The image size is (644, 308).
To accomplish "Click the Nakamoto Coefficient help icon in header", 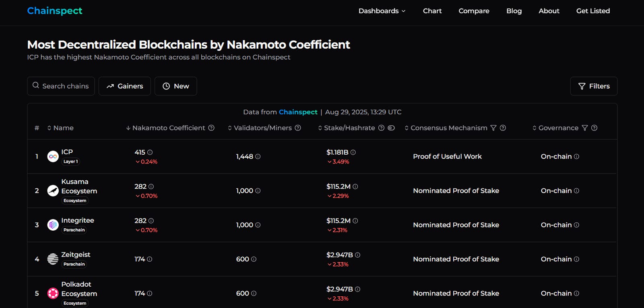I will [211, 128].
